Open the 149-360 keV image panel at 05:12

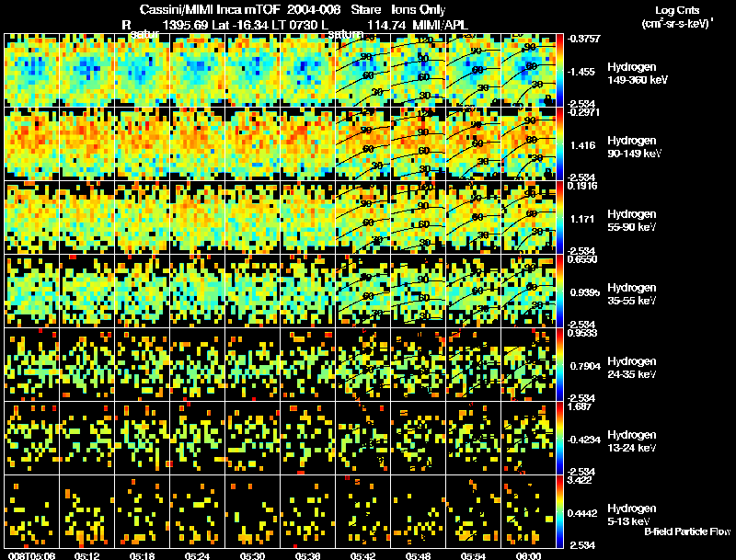click(x=86, y=71)
